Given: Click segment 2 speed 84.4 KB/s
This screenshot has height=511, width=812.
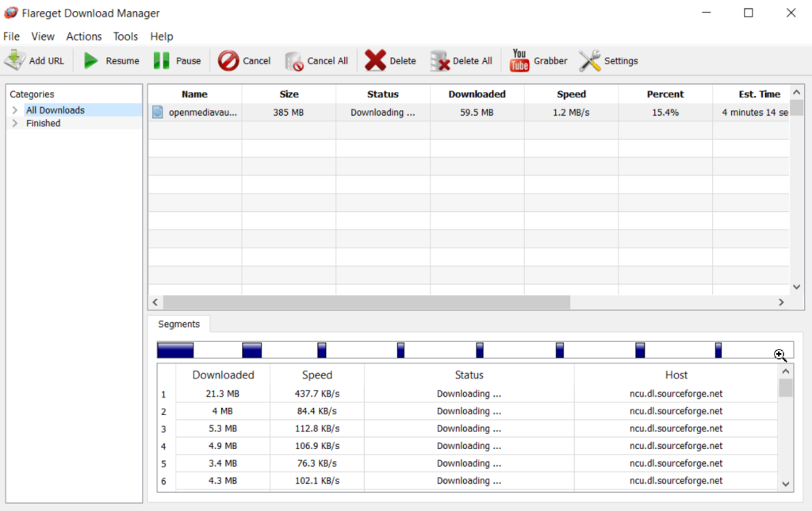Looking at the screenshot, I should pos(317,411).
